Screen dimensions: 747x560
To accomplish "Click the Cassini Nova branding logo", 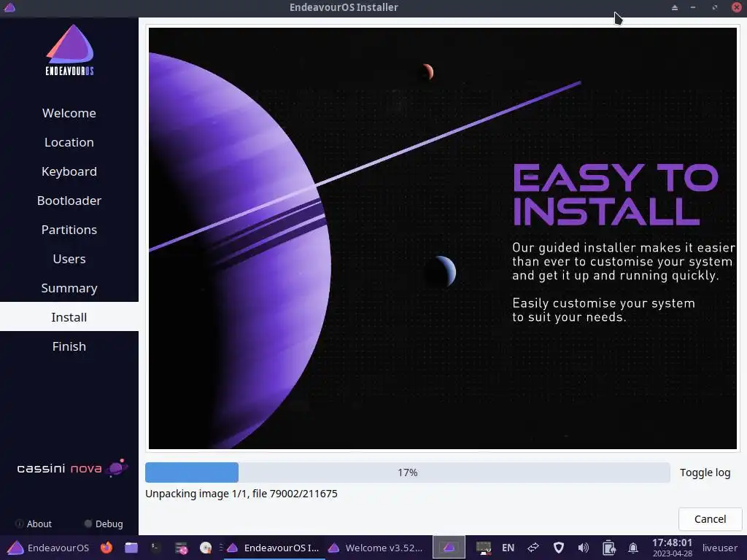I will pos(72,468).
